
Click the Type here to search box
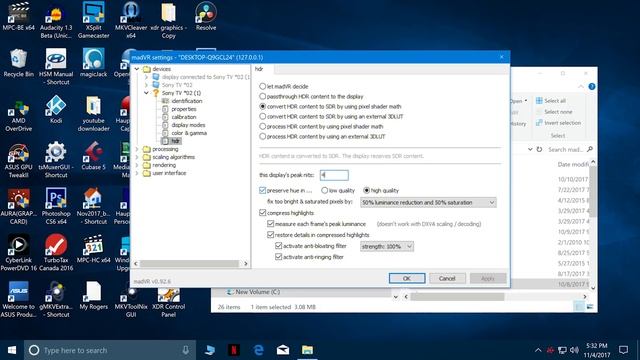pos(110,350)
